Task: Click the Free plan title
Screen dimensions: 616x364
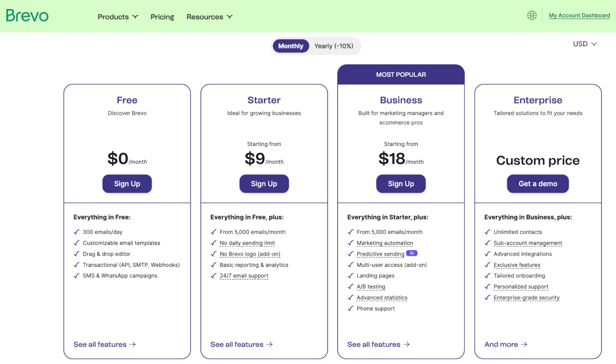Action: [127, 100]
